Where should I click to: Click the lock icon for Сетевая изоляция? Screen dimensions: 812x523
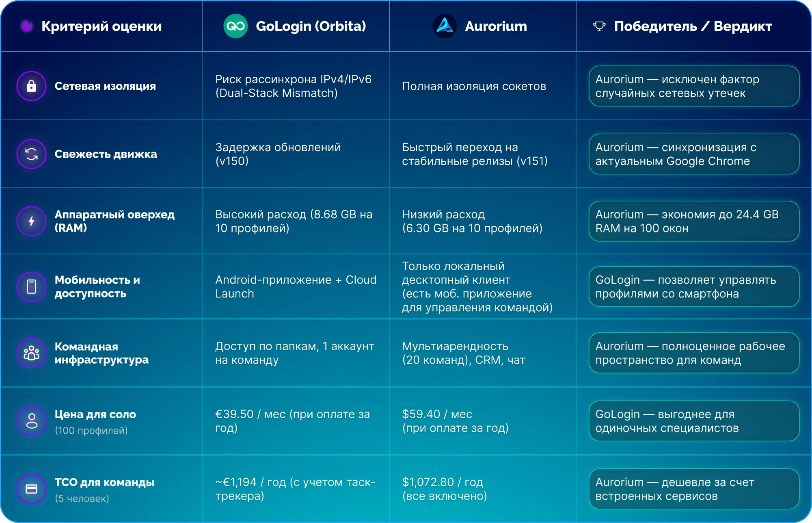point(31,86)
